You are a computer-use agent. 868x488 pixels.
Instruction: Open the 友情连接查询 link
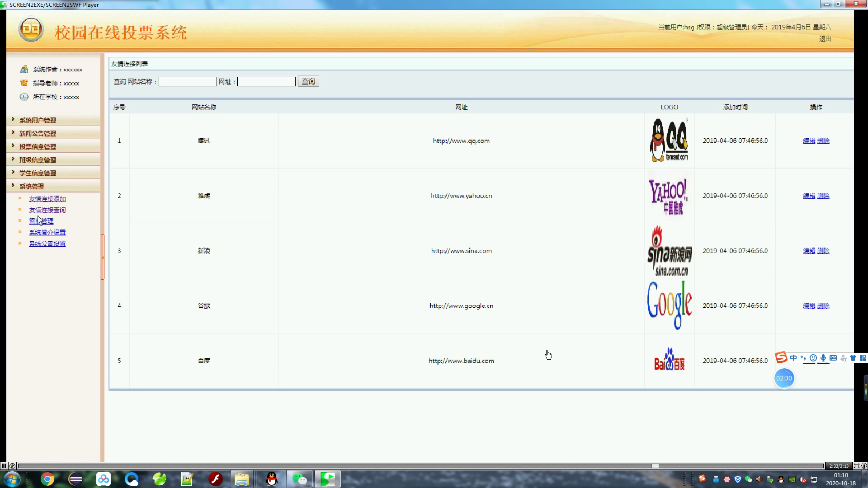[x=47, y=210]
